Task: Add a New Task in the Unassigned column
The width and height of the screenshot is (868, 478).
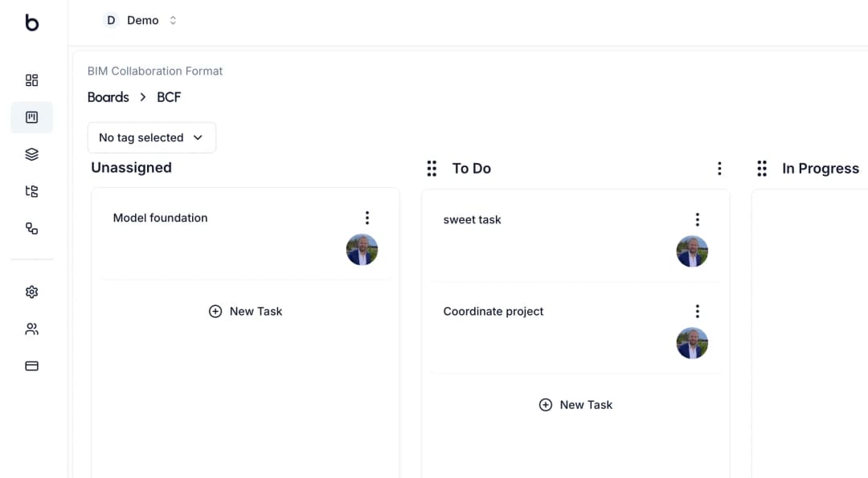Action: [x=245, y=311]
